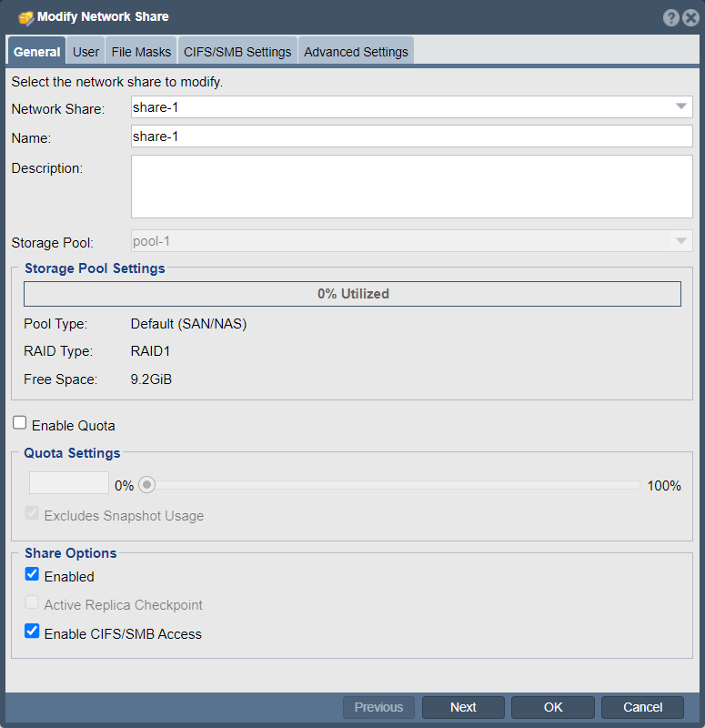Confirm with the OK button
705x728 pixels.
click(x=553, y=707)
